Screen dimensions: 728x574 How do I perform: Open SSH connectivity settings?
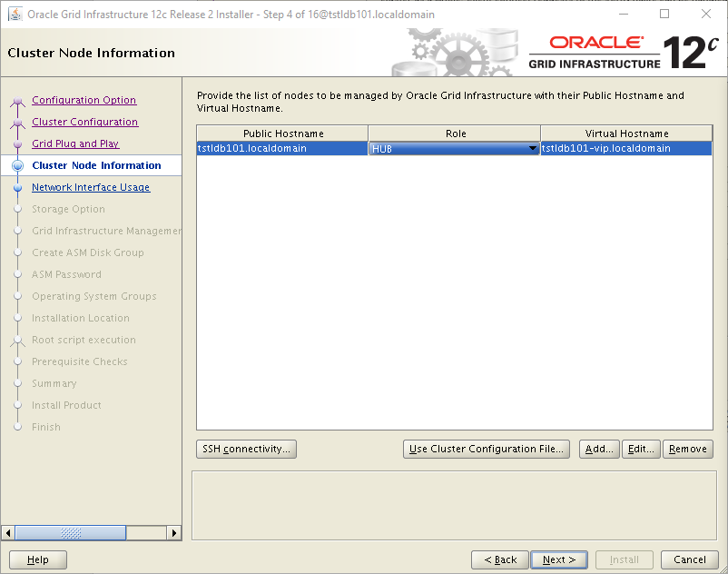[246, 449]
